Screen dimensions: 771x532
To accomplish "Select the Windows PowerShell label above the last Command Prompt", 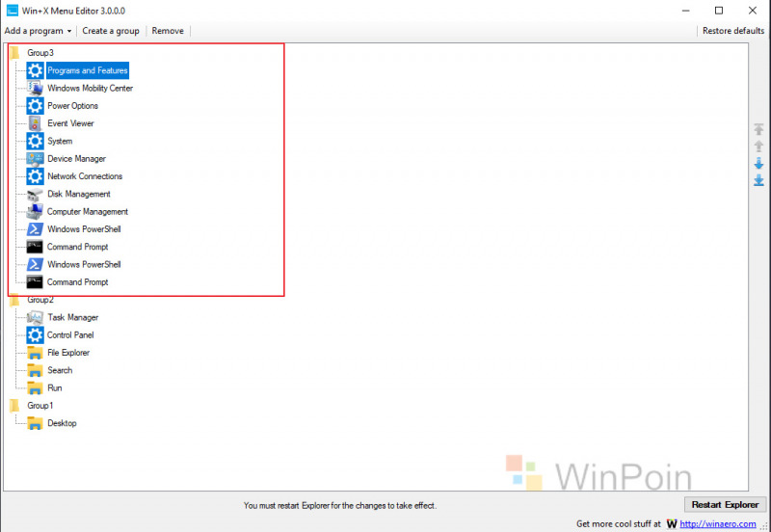I will 84,264.
